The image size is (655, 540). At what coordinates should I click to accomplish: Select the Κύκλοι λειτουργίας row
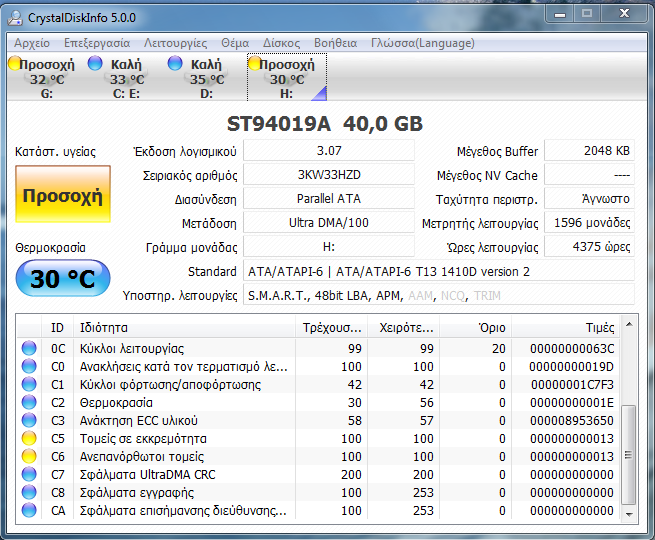tap(318, 348)
